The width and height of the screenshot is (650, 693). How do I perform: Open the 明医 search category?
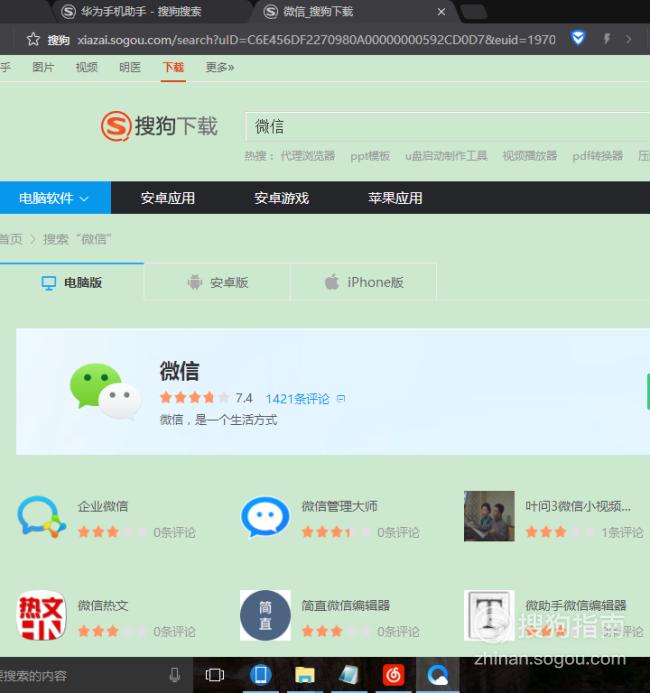129,67
